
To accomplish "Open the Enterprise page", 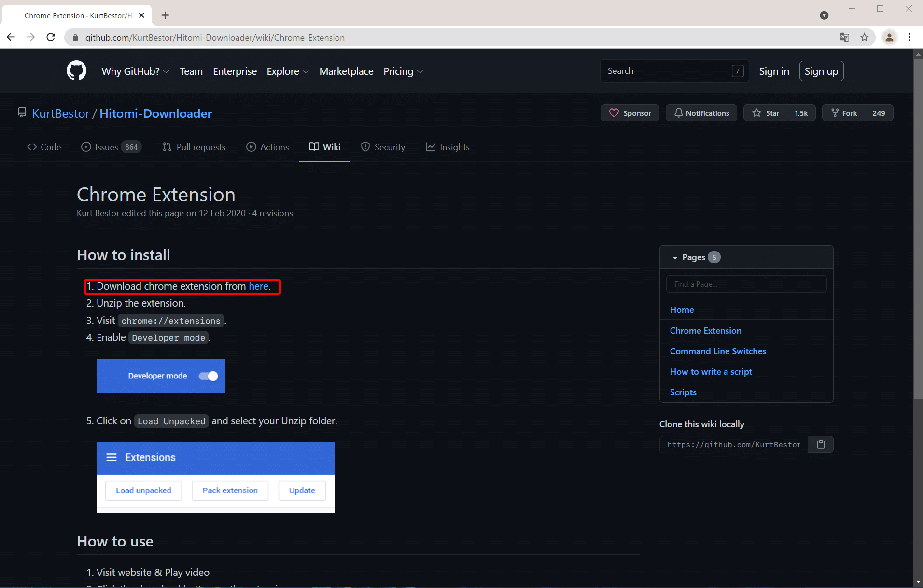I will pyautogui.click(x=235, y=71).
